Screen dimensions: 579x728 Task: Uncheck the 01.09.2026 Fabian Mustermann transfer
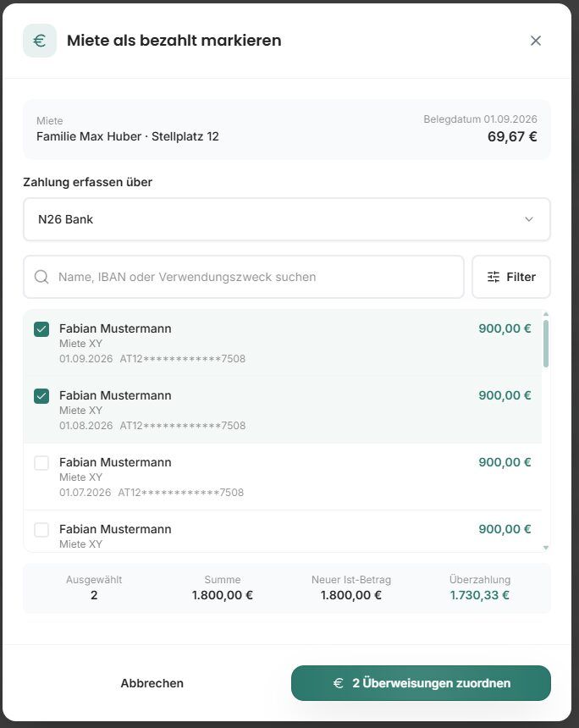tap(41, 329)
